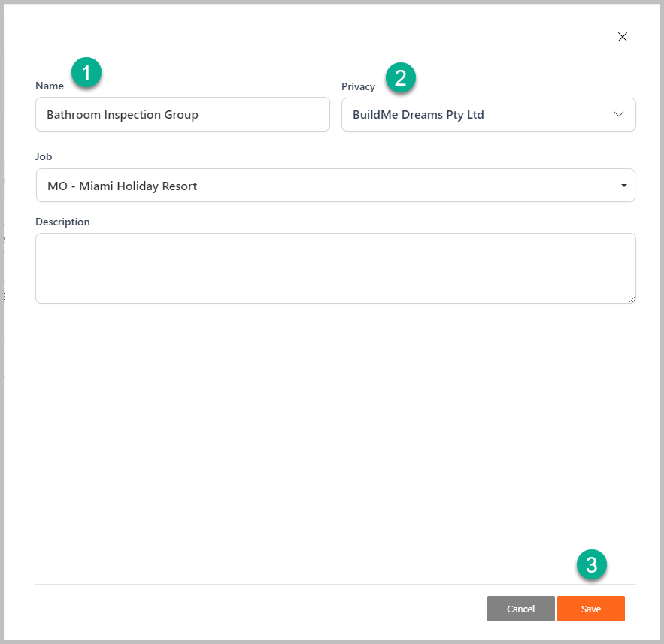Screen dimensions: 664x644
Task: Focus the Description text area
Action: pos(335,268)
